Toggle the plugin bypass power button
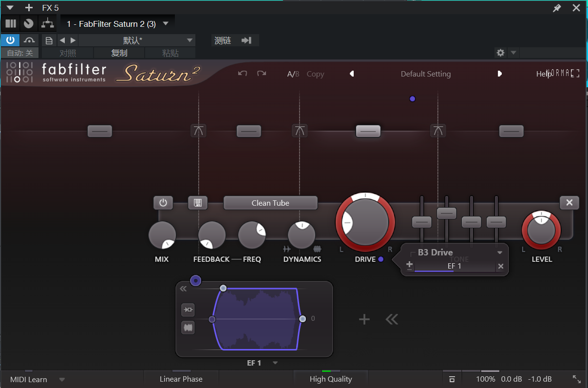Viewport: 588px width, 388px height. point(10,40)
